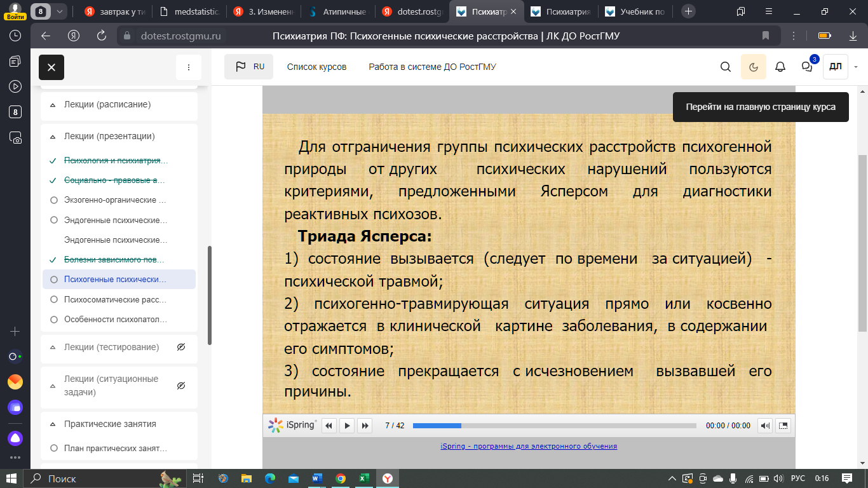Open the Болезни зависимого lecture
This screenshot has height=488, width=868.
[114, 260]
